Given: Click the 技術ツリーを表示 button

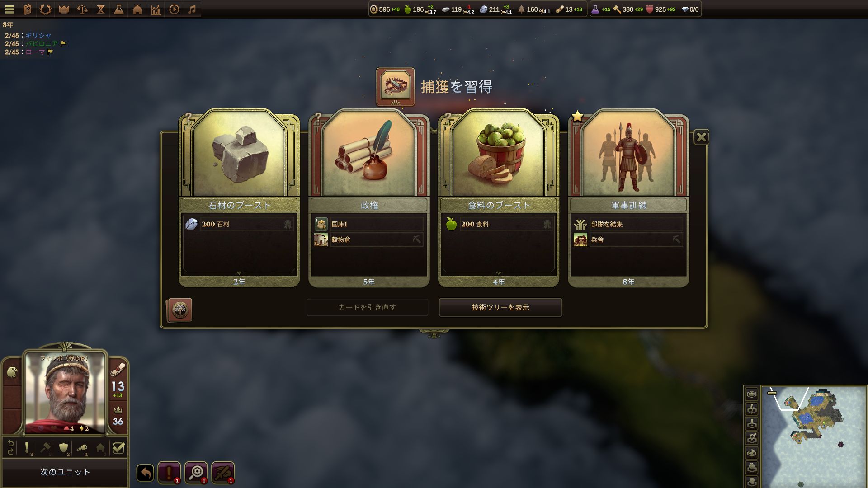Looking at the screenshot, I should pyautogui.click(x=500, y=307).
